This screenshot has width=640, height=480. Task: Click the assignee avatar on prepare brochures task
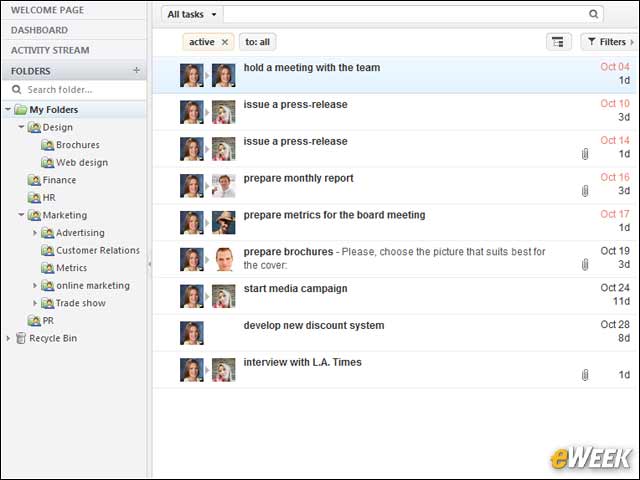pyautogui.click(x=224, y=259)
